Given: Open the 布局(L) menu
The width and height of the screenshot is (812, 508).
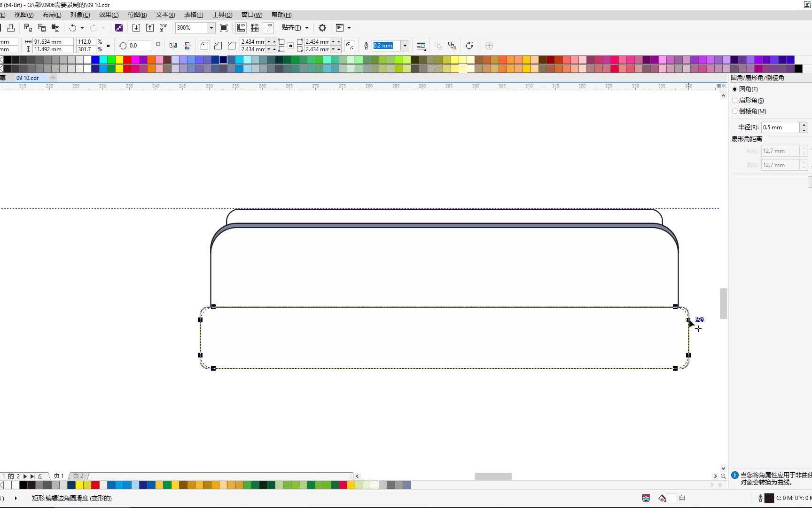Looking at the screenshot, I should click(x=52, y=15).
